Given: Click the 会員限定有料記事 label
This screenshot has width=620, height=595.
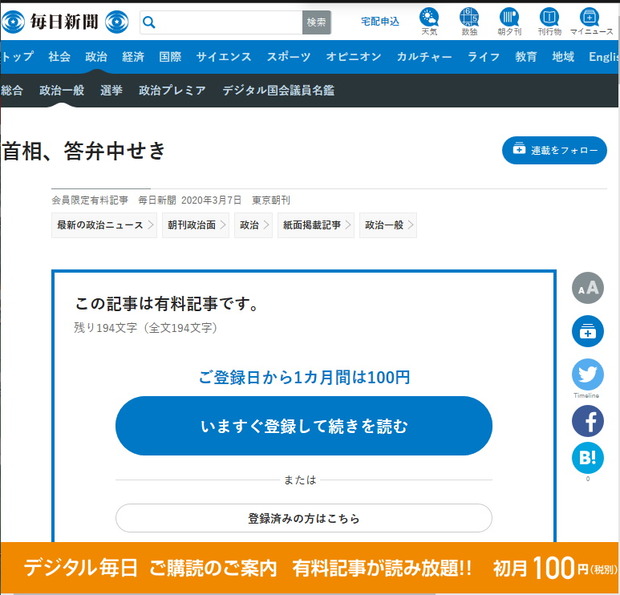Looking at the screenshot, I should [x=90, y=200].
